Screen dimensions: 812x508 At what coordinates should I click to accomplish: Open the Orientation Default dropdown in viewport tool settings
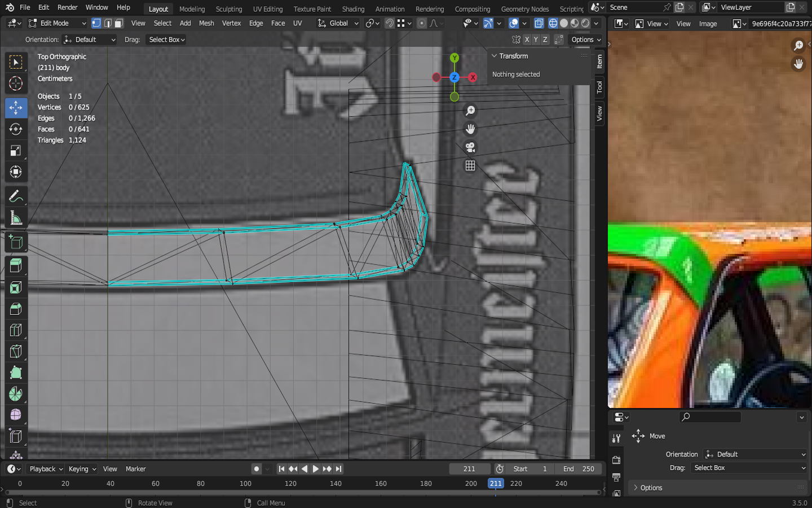90,40
